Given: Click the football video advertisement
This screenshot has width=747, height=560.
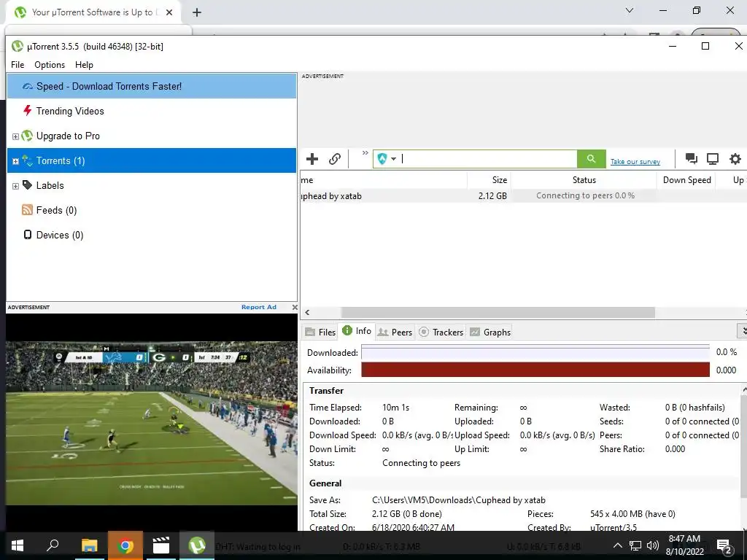Looking at the screenshot, I should tap(152, 423).
